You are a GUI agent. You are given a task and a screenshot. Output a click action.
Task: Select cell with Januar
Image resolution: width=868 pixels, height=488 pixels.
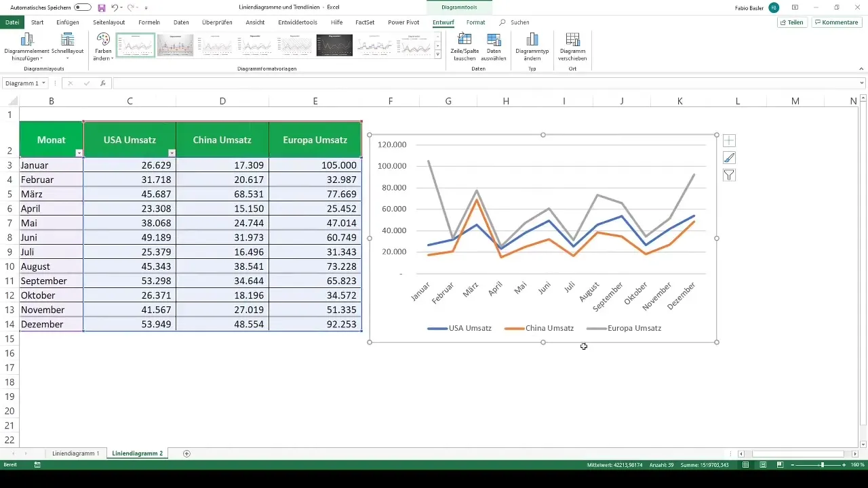pos(52,165)
